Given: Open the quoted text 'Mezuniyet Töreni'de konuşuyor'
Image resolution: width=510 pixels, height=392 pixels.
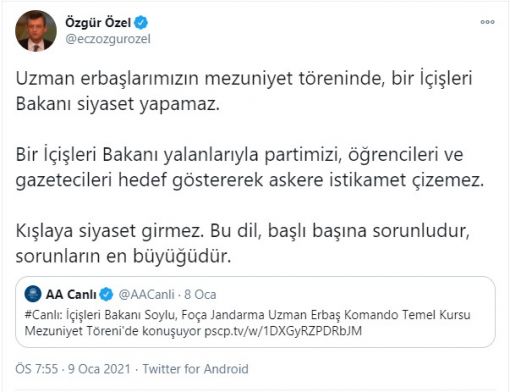Looking at the screenshot, I should [113, 331].
